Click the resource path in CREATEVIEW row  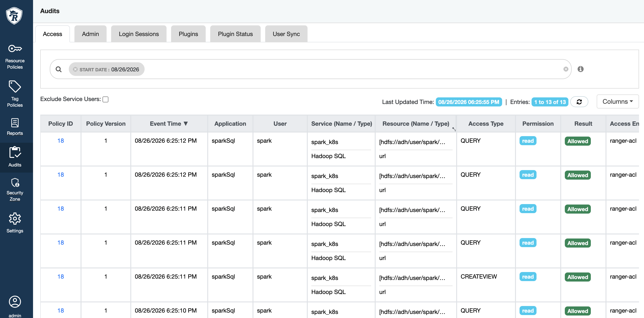point(412,278)
